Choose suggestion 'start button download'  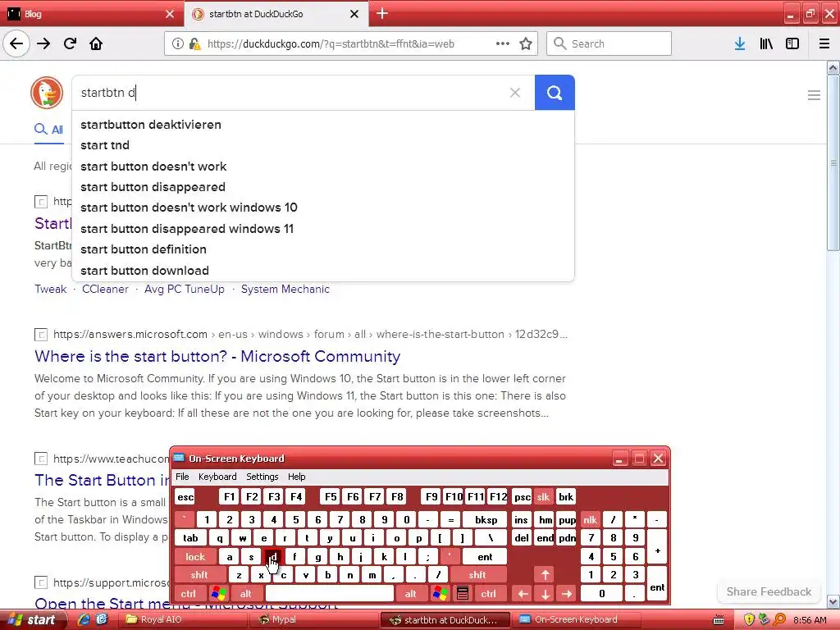coord(323,271)
